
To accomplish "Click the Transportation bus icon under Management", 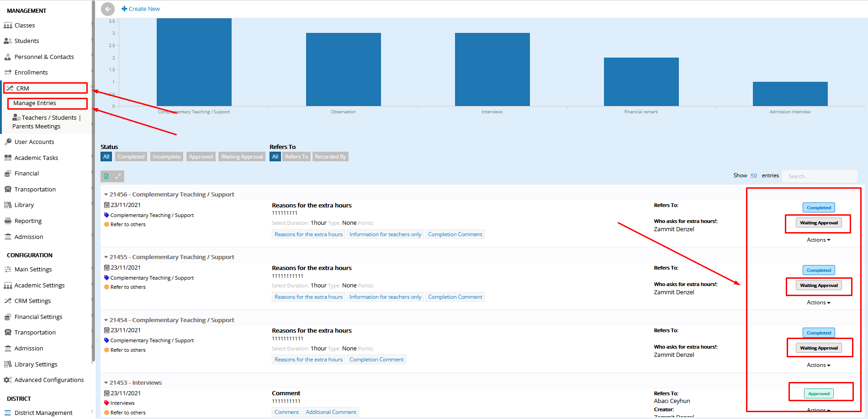I will (8, 189).
